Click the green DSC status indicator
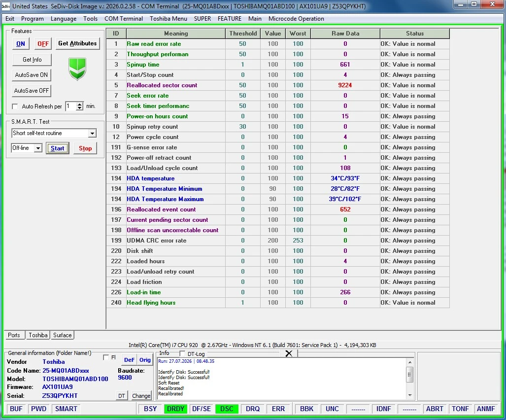506x420 pixels. [227, 409]
